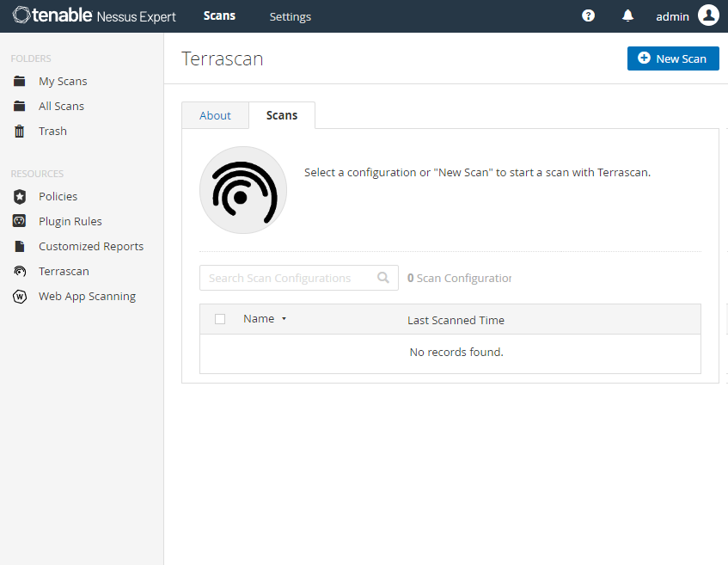This screenshot has height=565, width=728.
Task: Open the All Scans folder
Action: tap(61, 107)
